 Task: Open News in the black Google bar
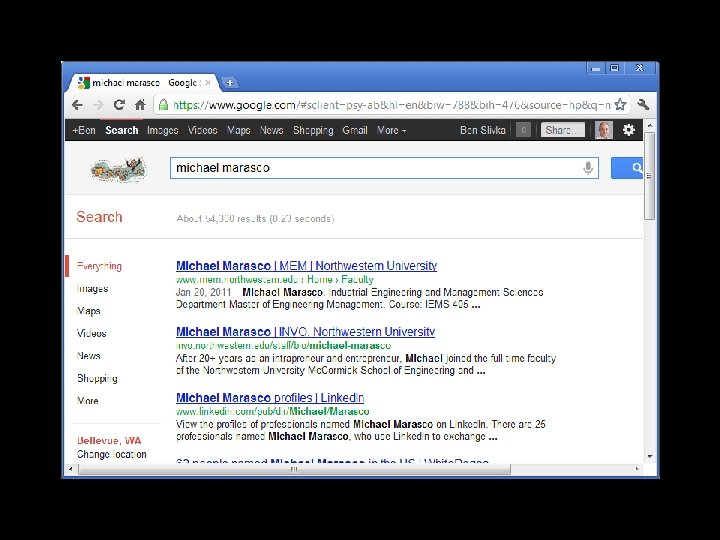(271, 130)
